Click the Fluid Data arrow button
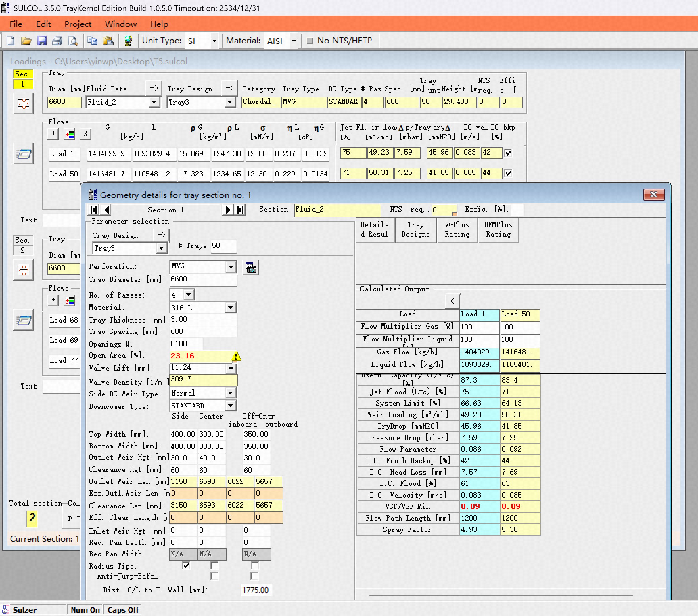 pos(154,88)
